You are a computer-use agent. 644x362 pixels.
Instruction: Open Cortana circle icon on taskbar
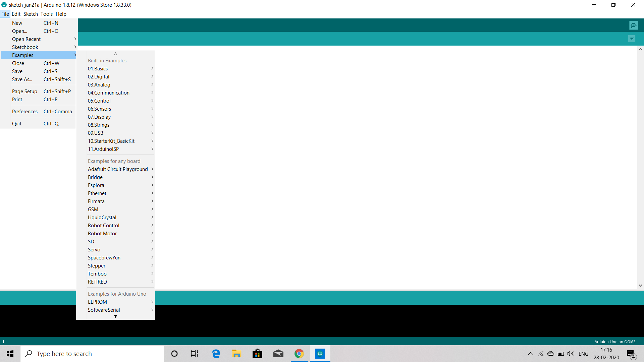click(174, 354)
